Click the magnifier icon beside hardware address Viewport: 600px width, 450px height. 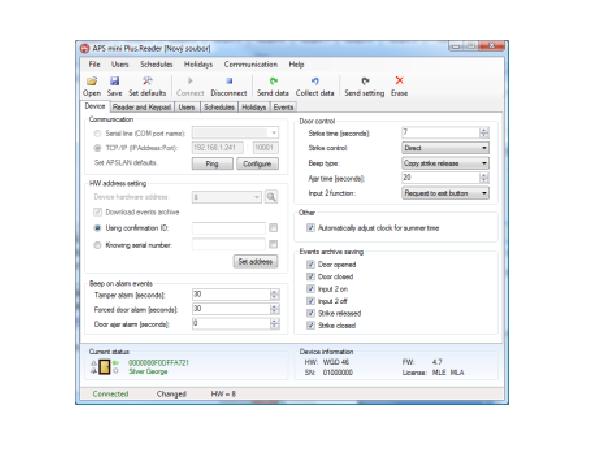[271, 197]
